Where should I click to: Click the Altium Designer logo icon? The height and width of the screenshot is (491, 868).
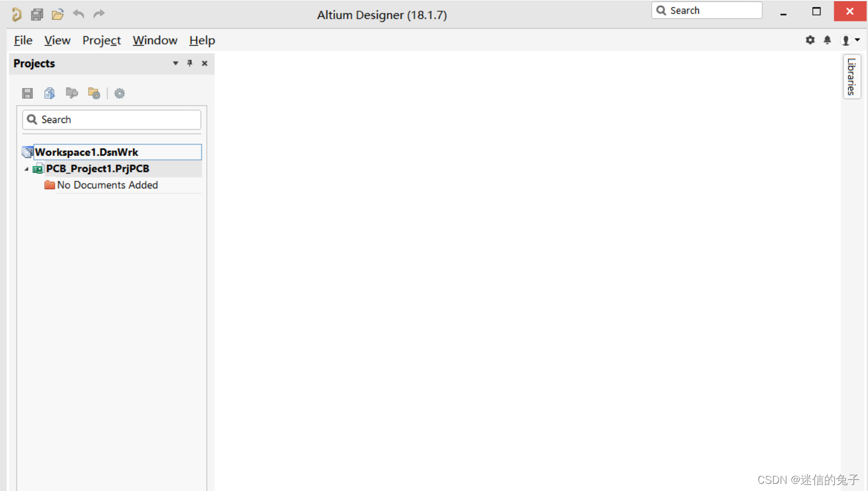point(17,14)
